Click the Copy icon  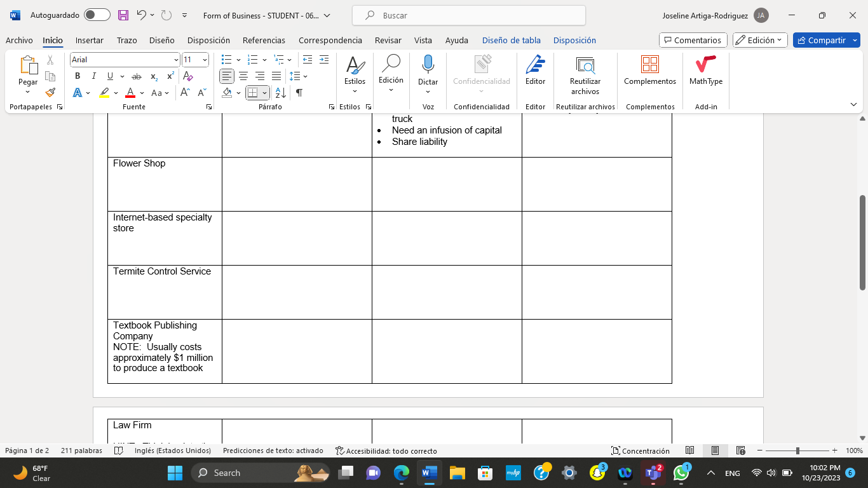(x=50, y=76)
